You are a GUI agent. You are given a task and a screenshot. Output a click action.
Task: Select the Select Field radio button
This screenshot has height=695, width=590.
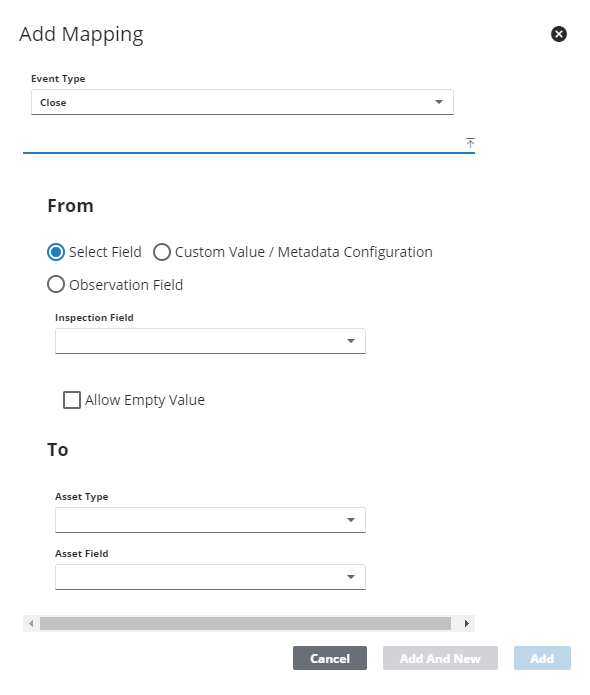56,252
